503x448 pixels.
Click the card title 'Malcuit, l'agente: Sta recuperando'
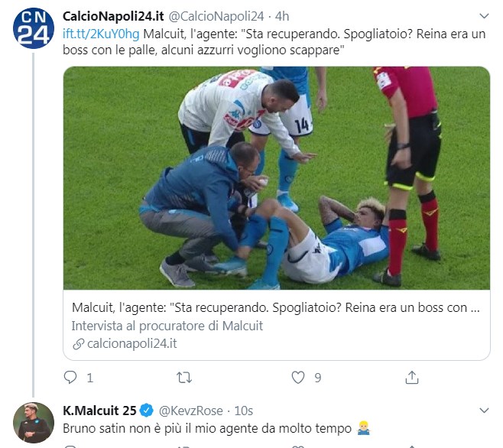tap(275, 308)
